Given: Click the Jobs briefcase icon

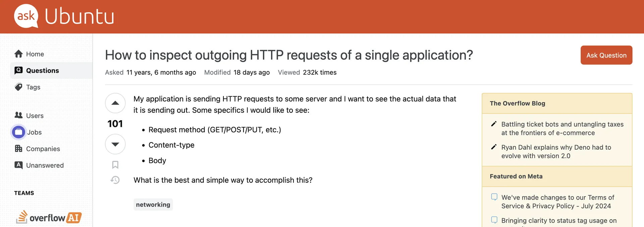Looking at the screenshot, I should [19, 132].
